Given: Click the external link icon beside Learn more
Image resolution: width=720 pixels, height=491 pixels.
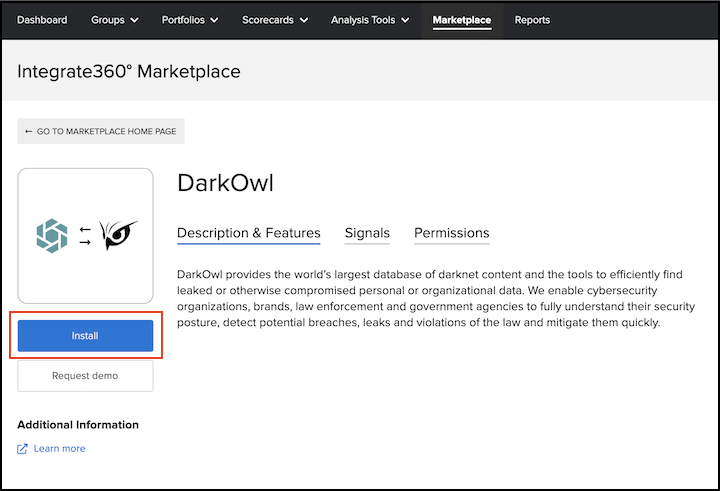Looking at the screenshot, I should point(22,449).
